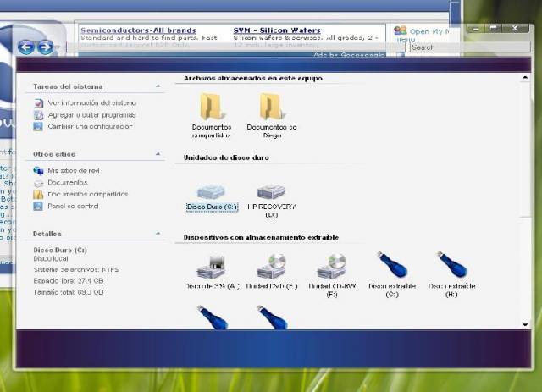Open Ver información del sistema link

[x=92, y=103]
